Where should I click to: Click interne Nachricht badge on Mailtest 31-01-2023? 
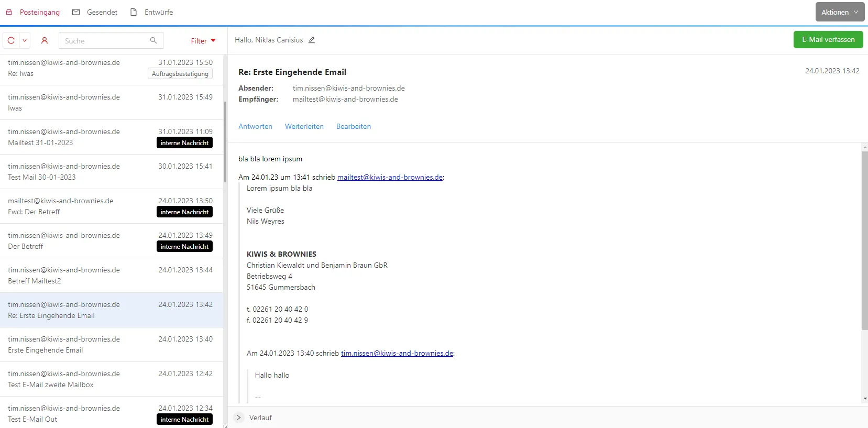[184, 142]
